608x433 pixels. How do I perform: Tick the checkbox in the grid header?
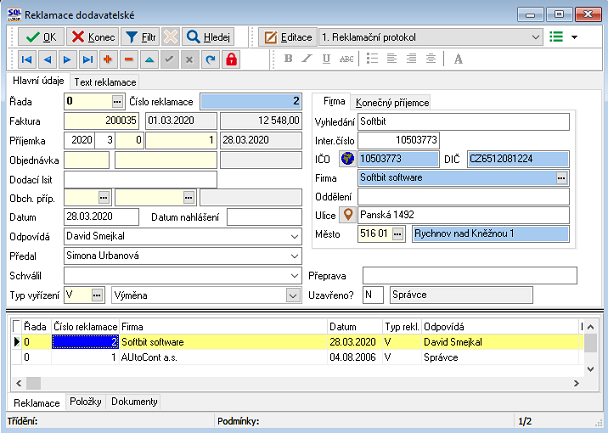point(17,326)
